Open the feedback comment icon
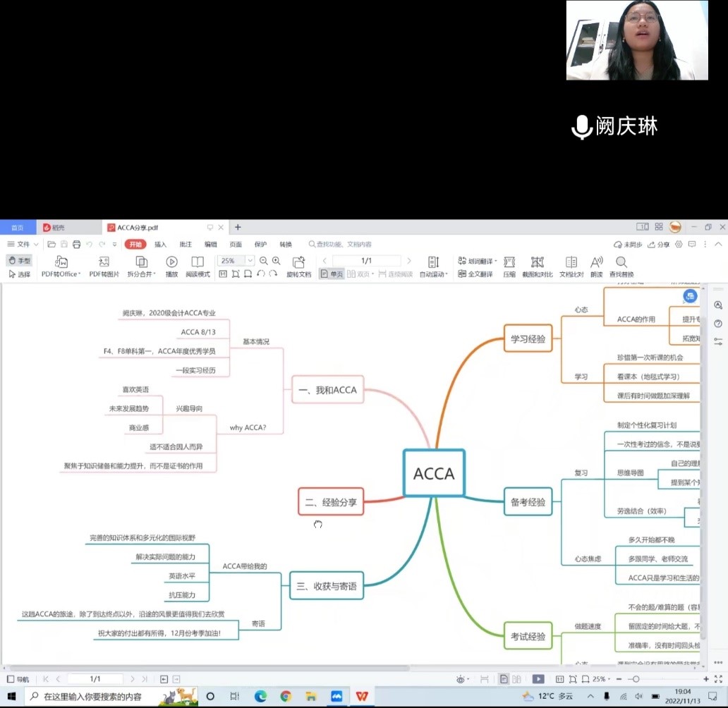This screenshot has height=708, width=728. click(692, 244)
